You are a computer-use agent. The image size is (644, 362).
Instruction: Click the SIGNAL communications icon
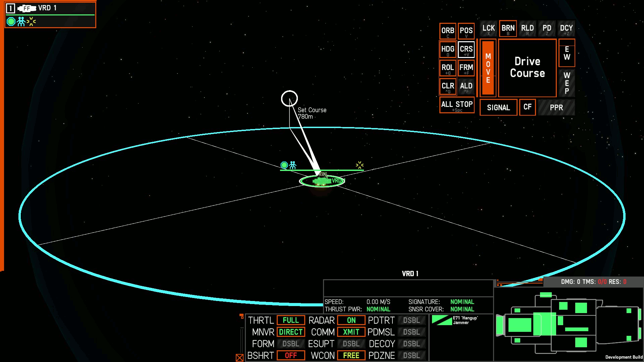498,107
